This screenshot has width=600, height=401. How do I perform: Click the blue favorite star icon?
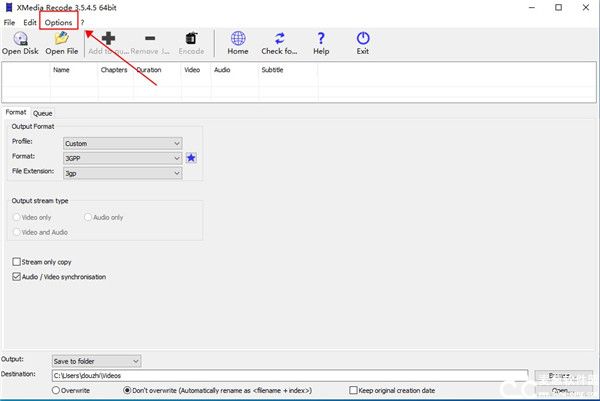pos(191,158)
